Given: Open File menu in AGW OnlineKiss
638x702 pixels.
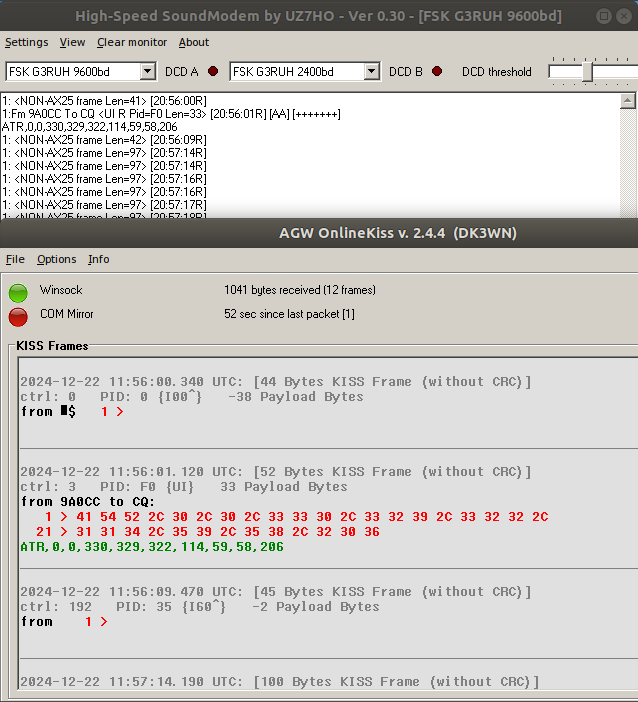Looking at the screenshot, I should (x=15, y=259).
